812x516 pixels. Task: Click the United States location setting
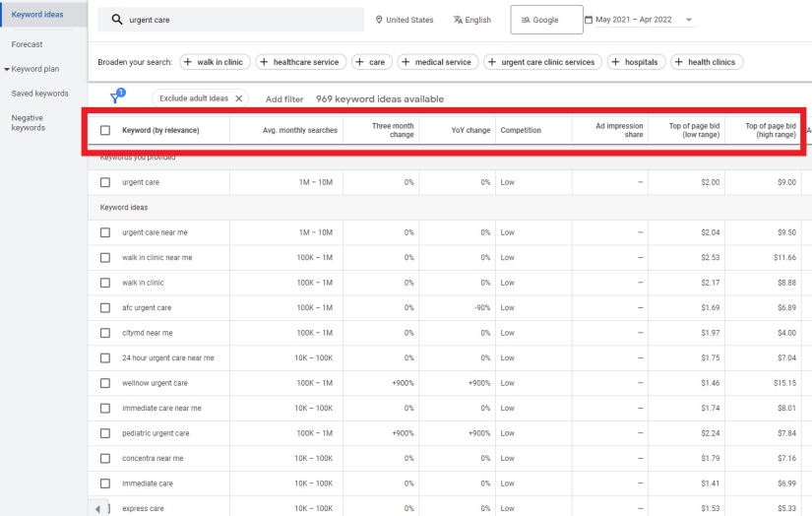405,20
